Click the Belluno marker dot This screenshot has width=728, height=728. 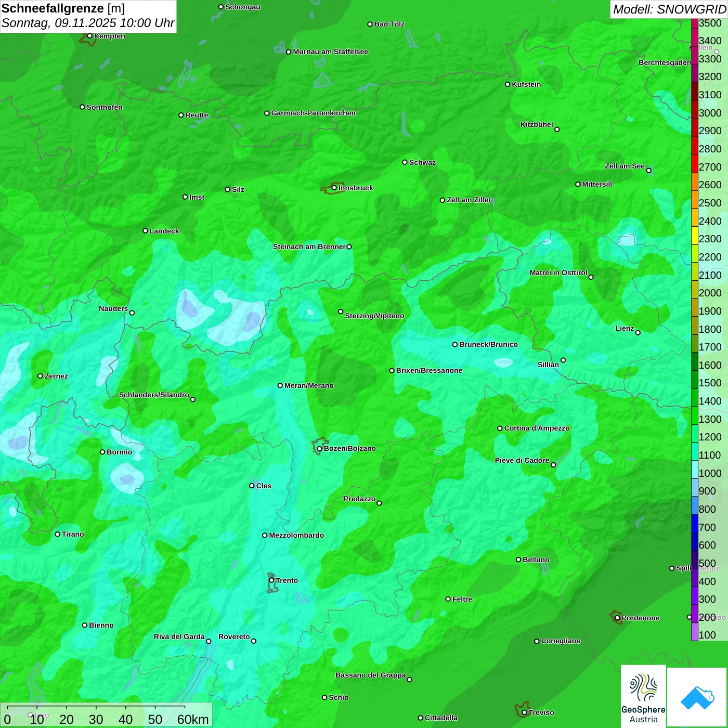click(x=518, y=560)
